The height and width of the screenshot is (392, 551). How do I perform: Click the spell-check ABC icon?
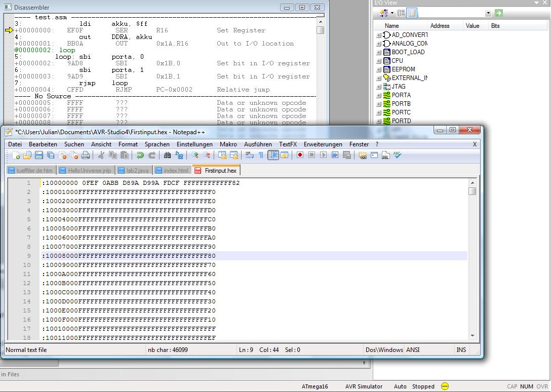click(398, 155)
